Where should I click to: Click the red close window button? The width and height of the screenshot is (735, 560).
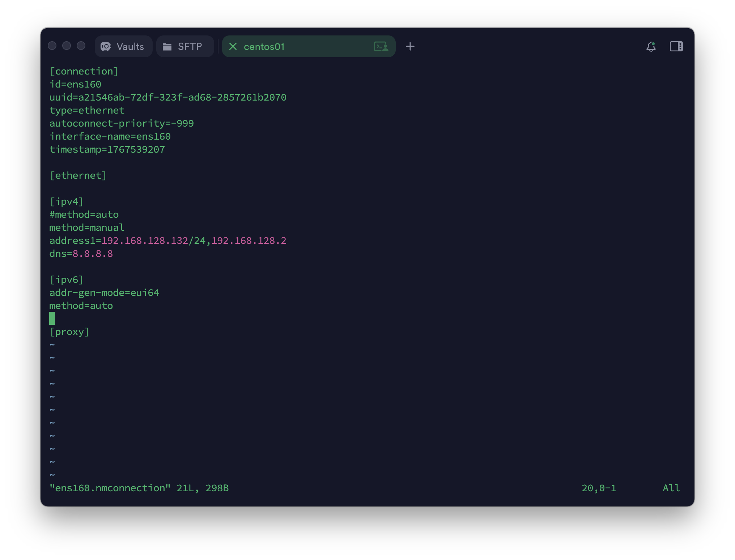click(x=52, y=46)
